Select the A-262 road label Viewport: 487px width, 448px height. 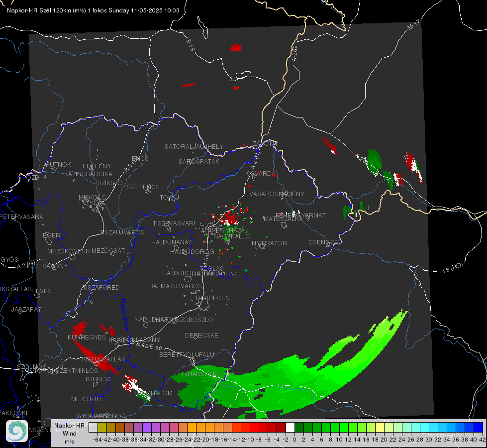pyautogui.click(x=295, y=53)
